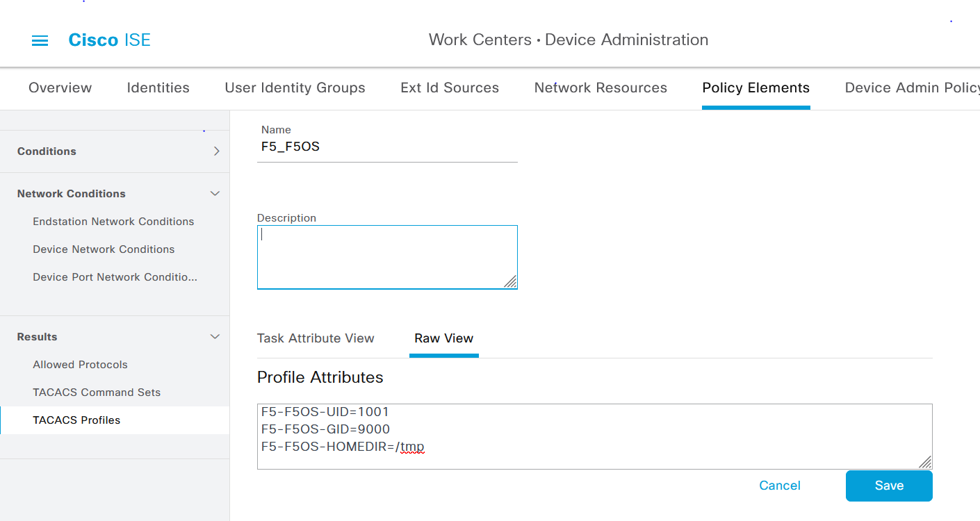Cancel the profile changes
Viewport: 980px width, 521px height.
coord(779,486)
